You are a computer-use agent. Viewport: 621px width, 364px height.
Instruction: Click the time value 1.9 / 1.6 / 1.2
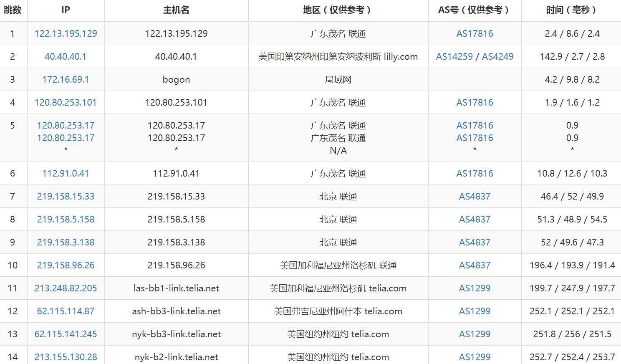pyautogui.click(x=572, y=102)
